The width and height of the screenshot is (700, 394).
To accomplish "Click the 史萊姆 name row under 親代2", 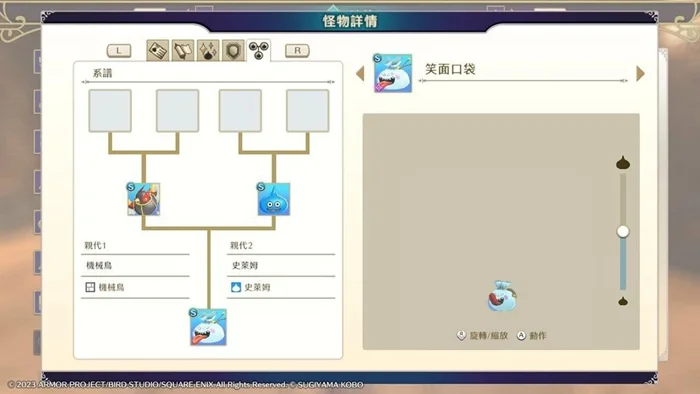I will (x=281, y=265).
